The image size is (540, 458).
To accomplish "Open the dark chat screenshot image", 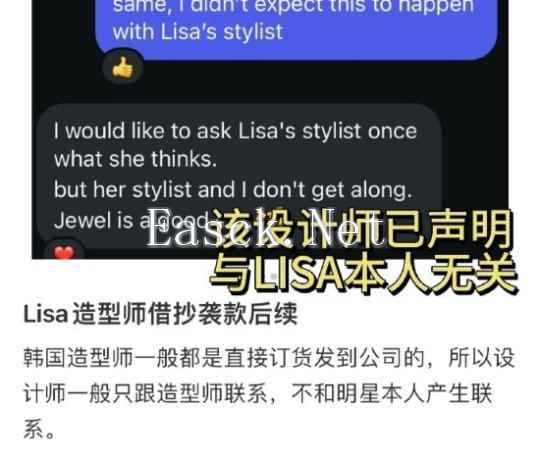I will (270, 129).
